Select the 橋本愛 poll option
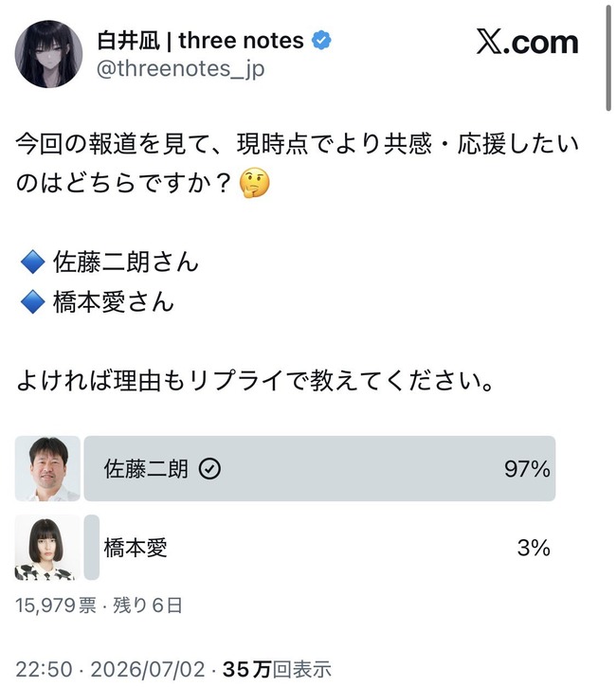The image size is (616, 687). pyautogui.click(x=319, y=548)
